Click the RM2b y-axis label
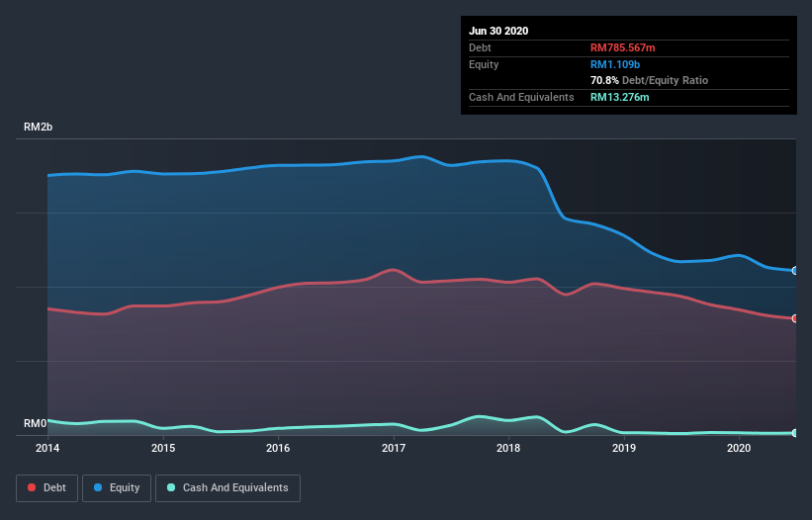The image size is (812, 520). (x=38, y=128)
